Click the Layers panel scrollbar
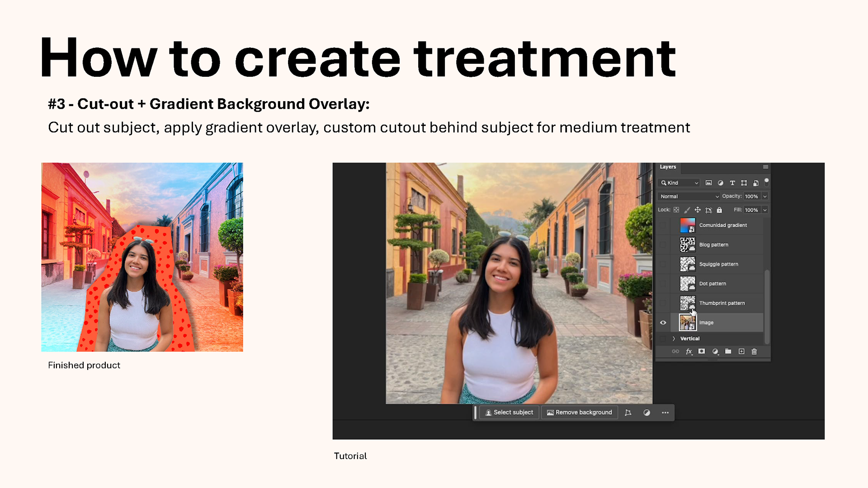Viewport: 868px width, 488px height. [x=766, y=306]
